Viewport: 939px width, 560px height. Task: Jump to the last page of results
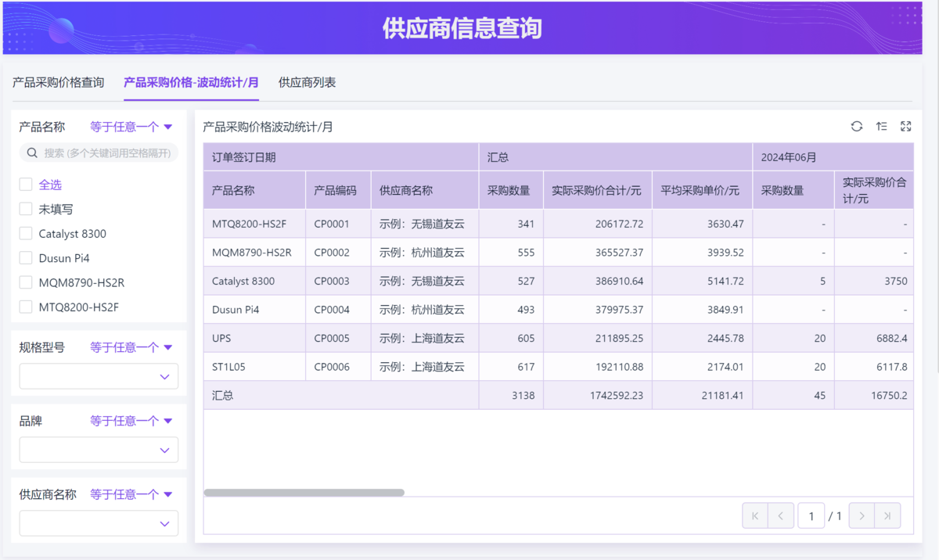(x=887, y=516)
